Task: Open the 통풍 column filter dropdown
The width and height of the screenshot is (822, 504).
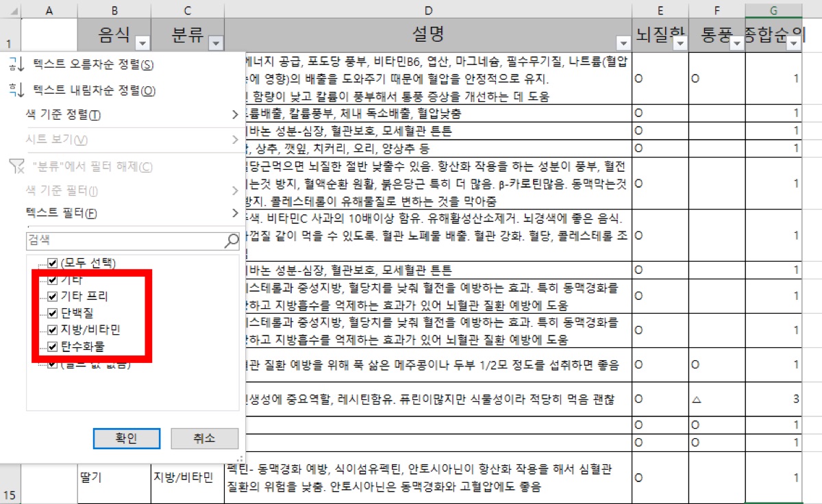Action: click(737, 44)
